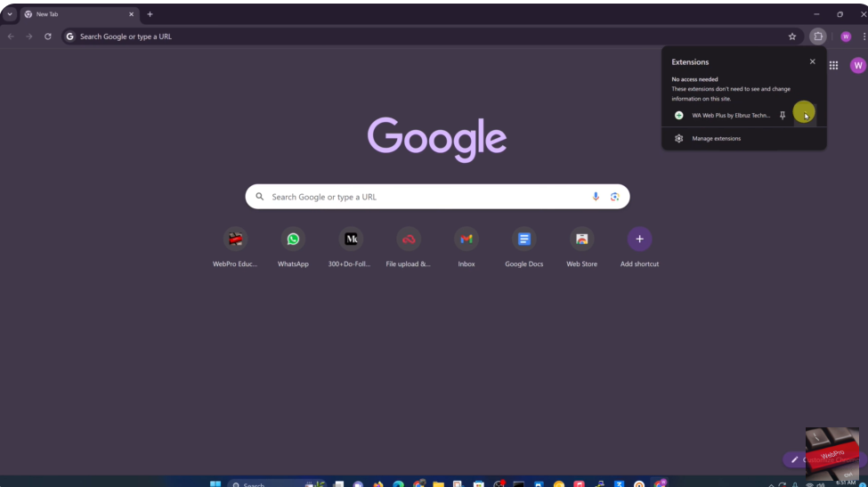The image size is (868, 487).
Task: Open the Google Docs shortcut
Action: pyautogui.click(x=523, y=248)
